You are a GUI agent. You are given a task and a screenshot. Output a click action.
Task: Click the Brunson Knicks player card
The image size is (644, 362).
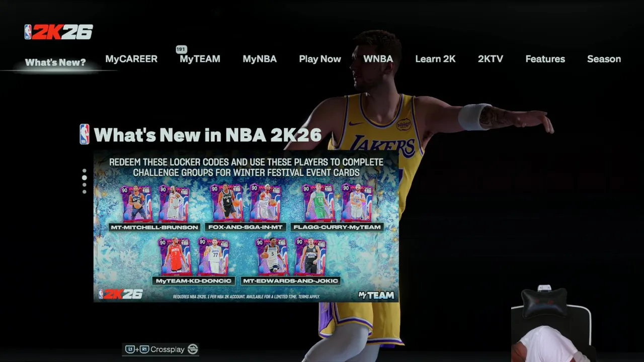[174, 203]
